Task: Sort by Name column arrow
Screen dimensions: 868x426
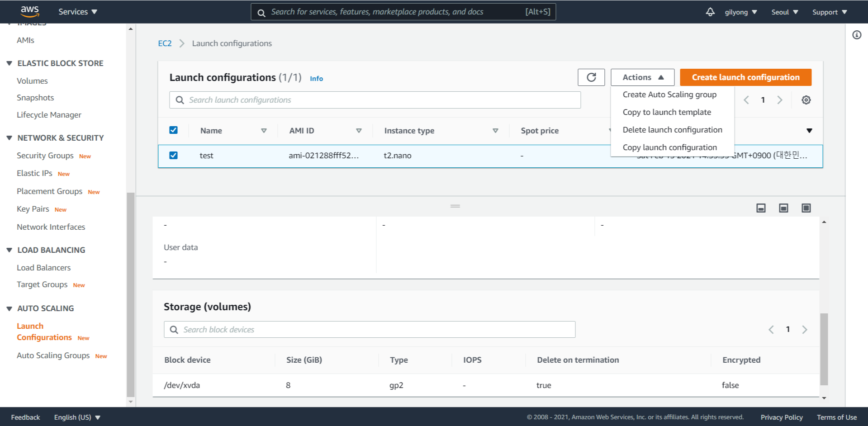Action: coord(264,131)
